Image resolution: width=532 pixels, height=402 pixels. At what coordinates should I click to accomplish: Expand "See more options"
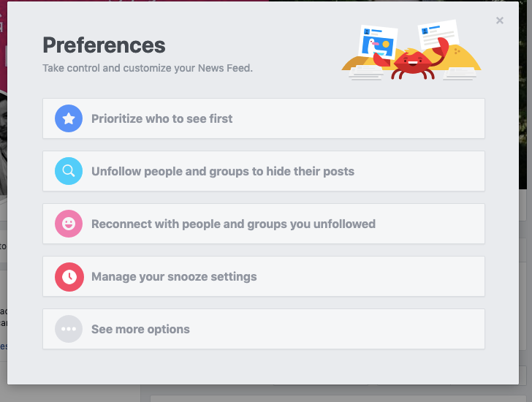point(140,329)
